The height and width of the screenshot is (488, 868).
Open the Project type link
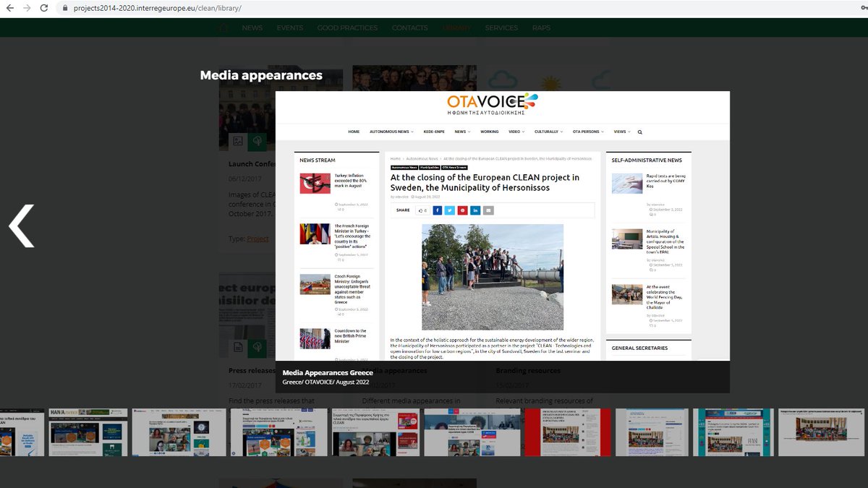click(x=258, y=238)
